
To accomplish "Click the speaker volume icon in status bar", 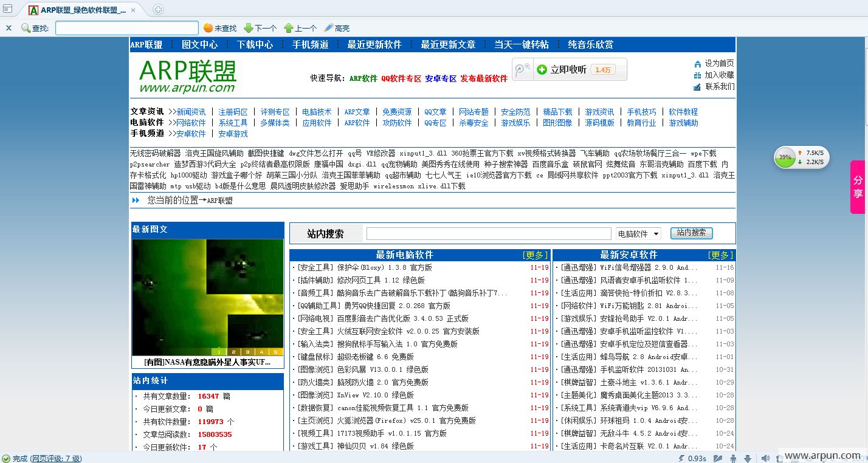I will 765,458.
